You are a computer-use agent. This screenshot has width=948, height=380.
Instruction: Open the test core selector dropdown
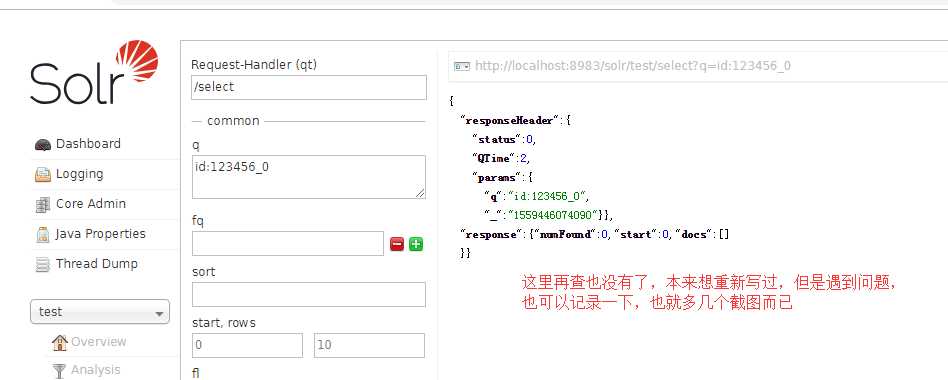[100, 312]
